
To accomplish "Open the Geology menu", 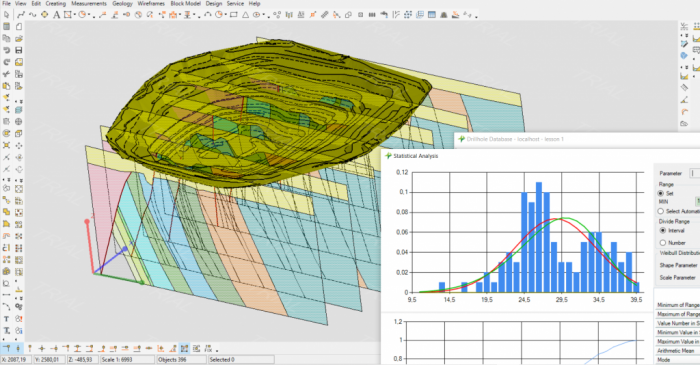I will (122, 4).
